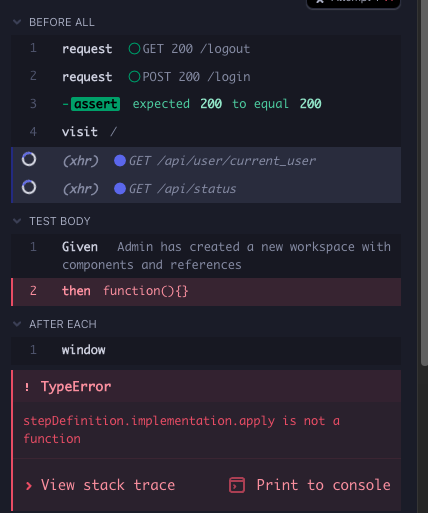Viewport: 428px width, 513px height.
Task: Select the Given Admin has created workspace step
Action: click(x=206, y=256)
